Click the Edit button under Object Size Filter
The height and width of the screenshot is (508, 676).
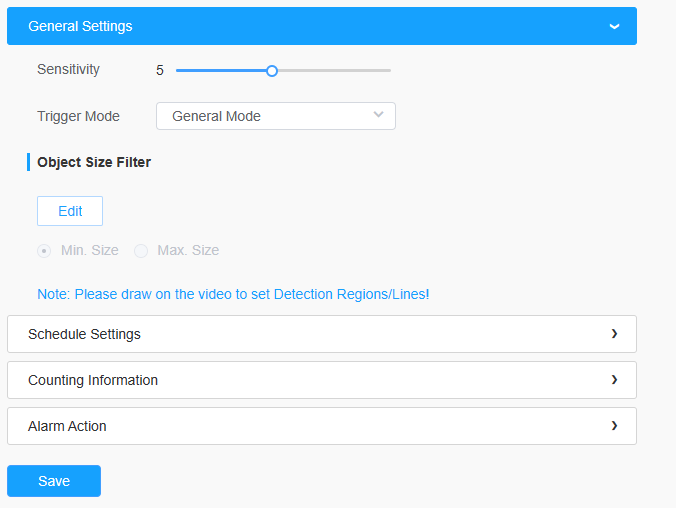point(70,211)
